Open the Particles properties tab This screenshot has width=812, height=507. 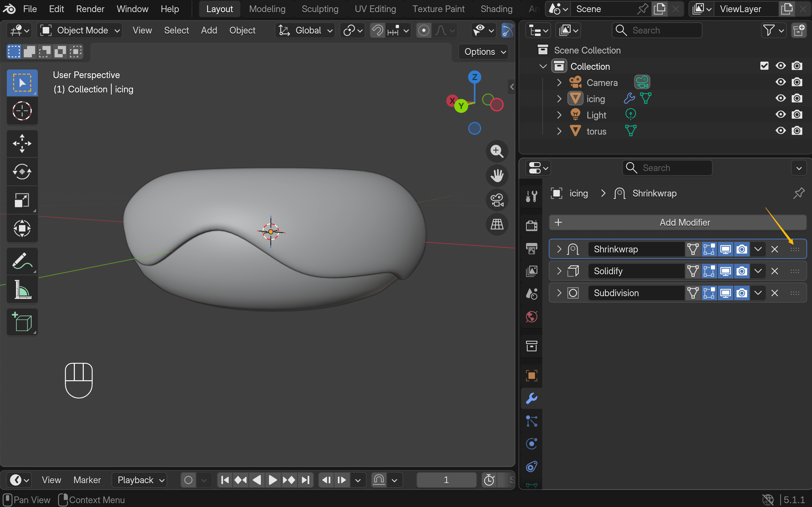(x=532, y=421)
